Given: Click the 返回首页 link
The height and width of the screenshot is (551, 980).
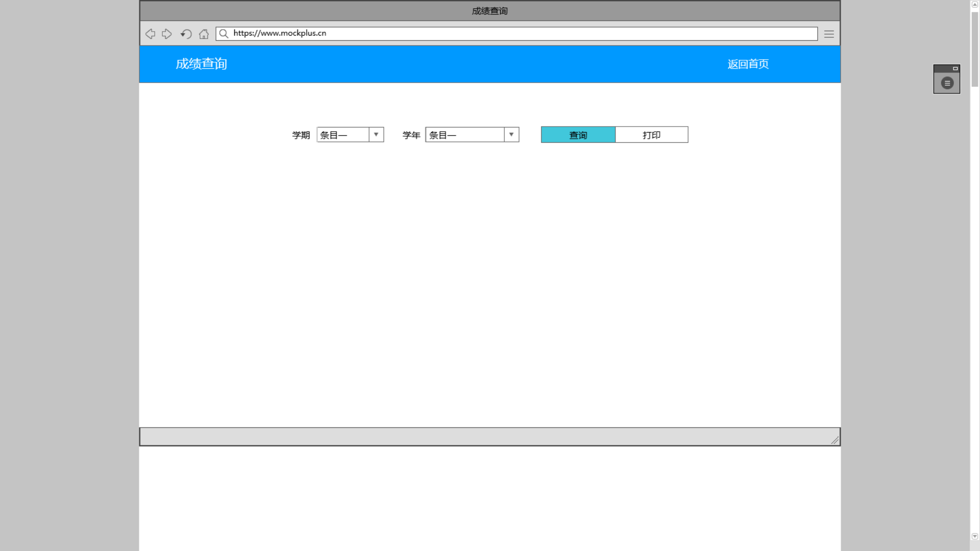Looking at the screenshot, I should coord(748,64).
